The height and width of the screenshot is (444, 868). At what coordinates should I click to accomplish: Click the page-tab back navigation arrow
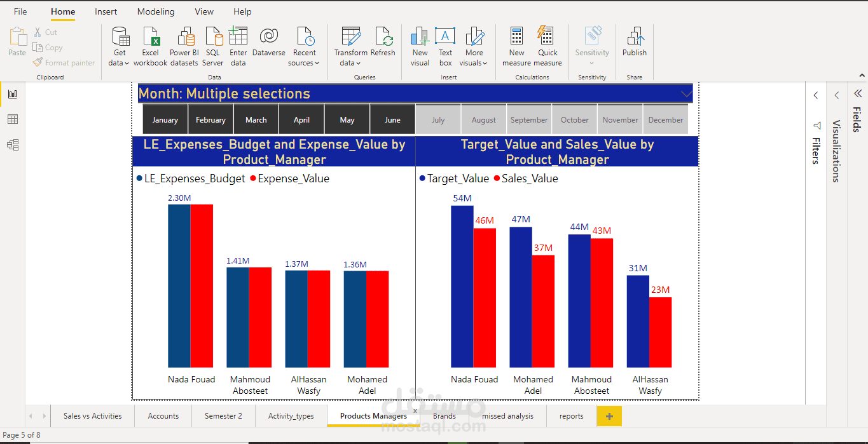30,416
